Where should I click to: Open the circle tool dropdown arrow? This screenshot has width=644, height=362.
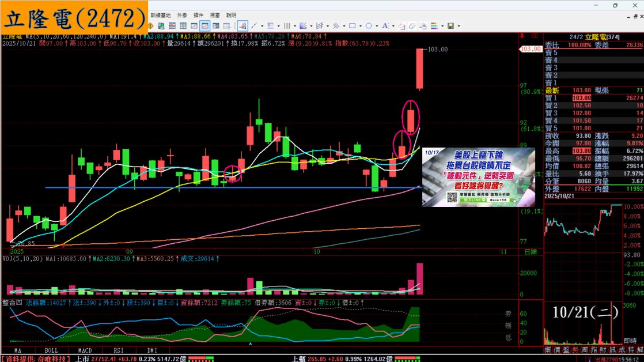coord(377,26)
